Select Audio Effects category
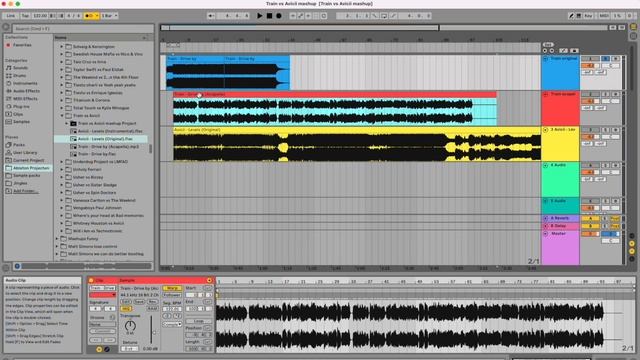Screen dimensions: 640x360 (x=27, y=91)
